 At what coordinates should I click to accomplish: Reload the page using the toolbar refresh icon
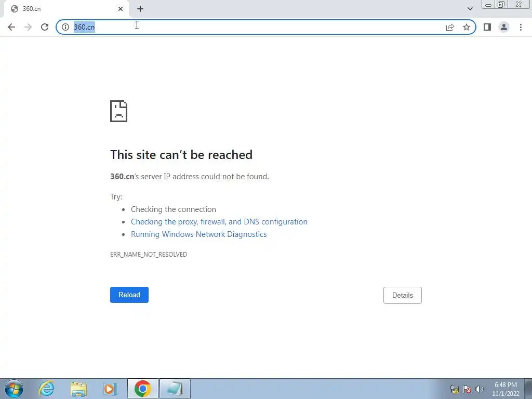click(x=45, y=27)
